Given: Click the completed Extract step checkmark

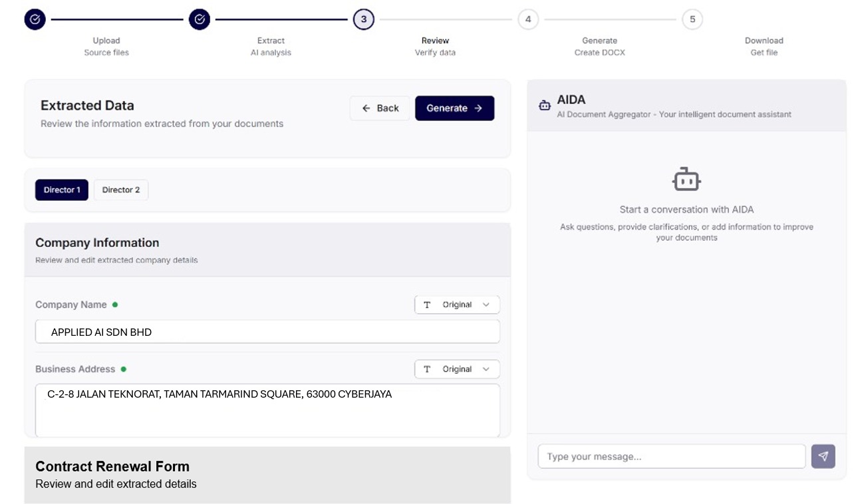Looking at the screenshot, I should [200, 19].
